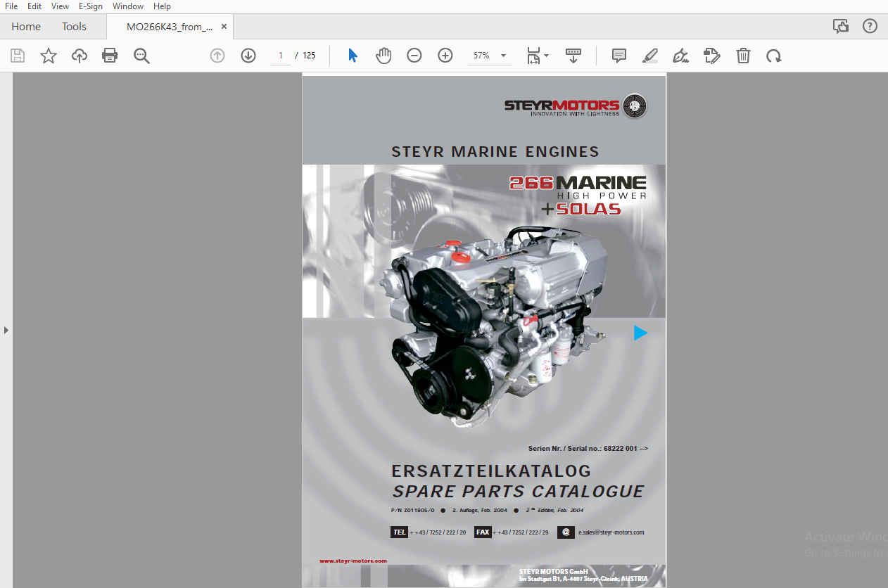Select the MO266K43_from document tab
Viewport: 888px width, 588px height.
click(169, 27)
